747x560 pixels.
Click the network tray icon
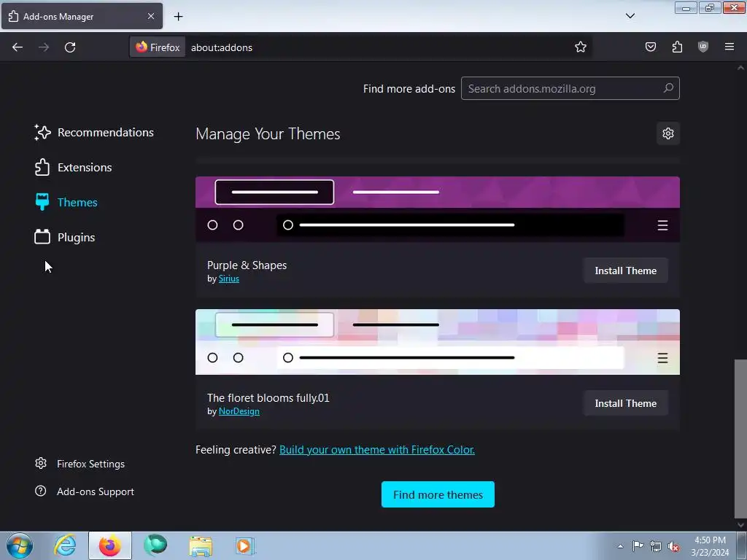click(656, 546)
